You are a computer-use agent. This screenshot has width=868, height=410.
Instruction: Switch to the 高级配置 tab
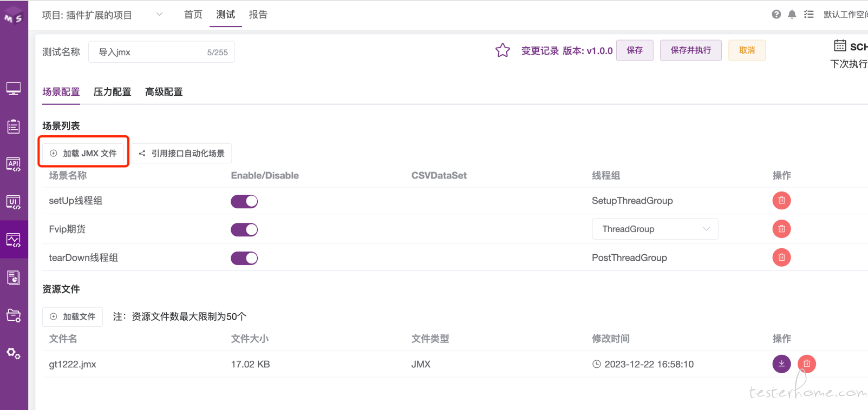[x=164, y=92]
